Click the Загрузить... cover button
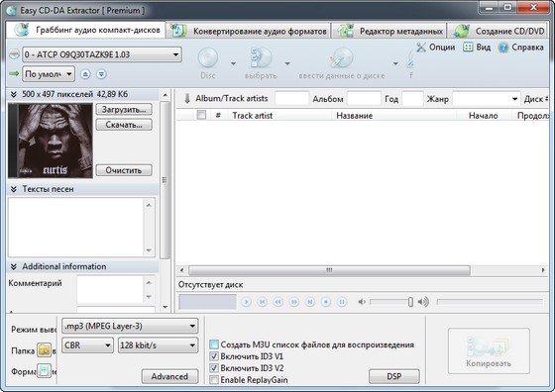 click(124, 109)
